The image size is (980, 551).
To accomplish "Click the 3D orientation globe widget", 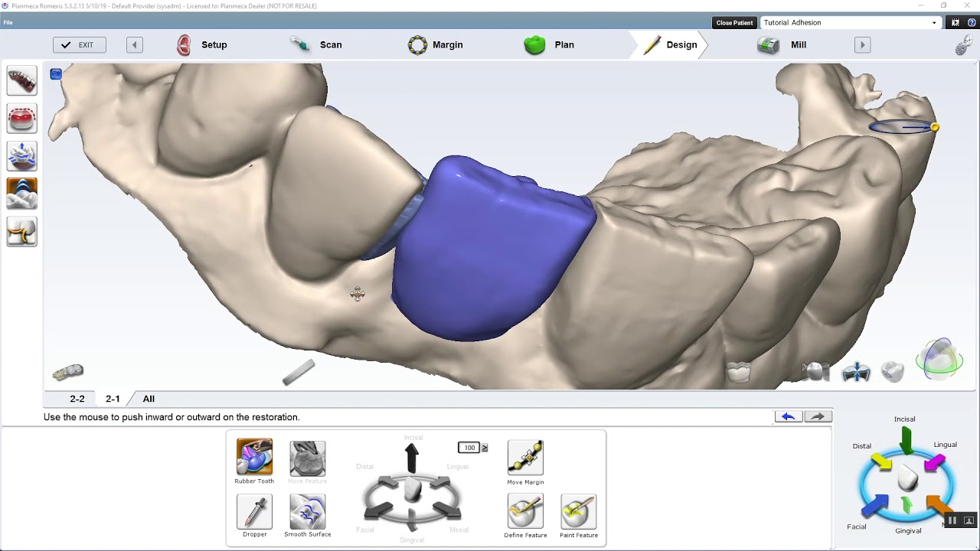I will [939, 358].
